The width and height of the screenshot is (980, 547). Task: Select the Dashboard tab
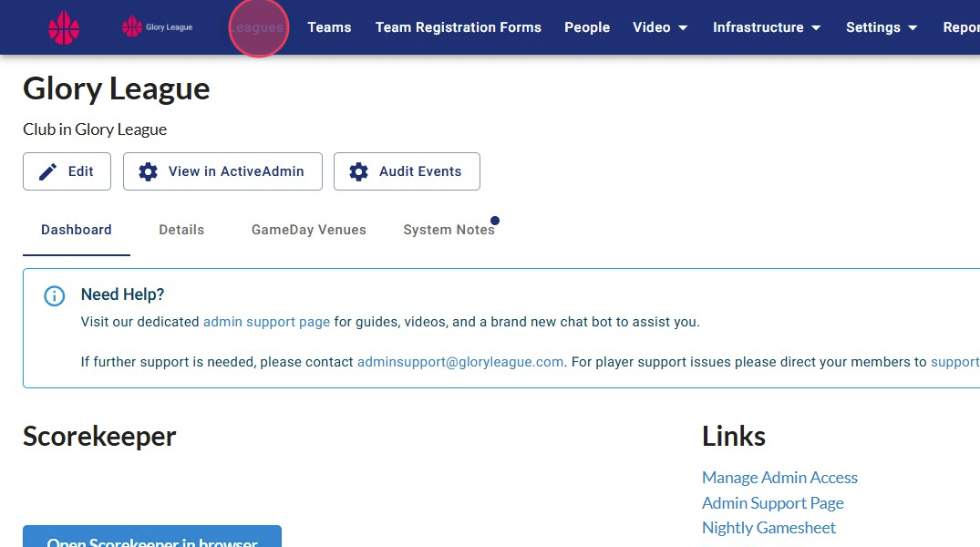pyautogui.click(x=77, y=230)
